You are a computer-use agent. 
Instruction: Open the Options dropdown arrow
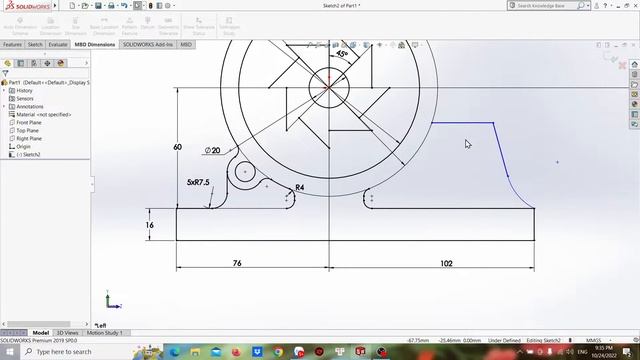pyautogui.click(x=174, y=6)
